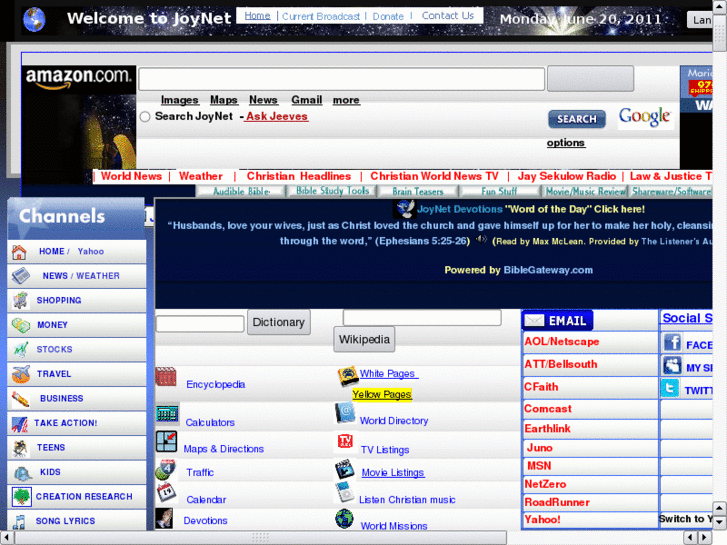Click the Wikipedia search text field
Image resolution: width=727 pixels, height=545 pixels.
(422, 318)
